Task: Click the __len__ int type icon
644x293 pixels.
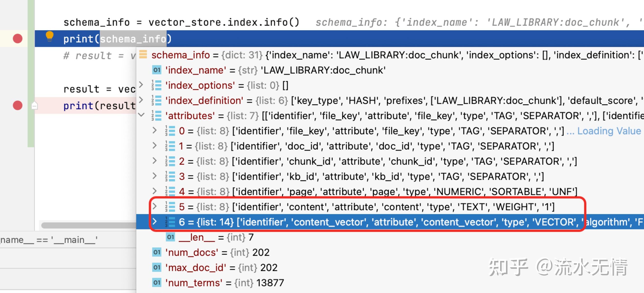Action: [x=171, y=237]
